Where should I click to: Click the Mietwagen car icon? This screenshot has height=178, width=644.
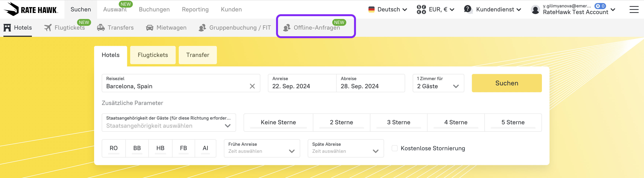(150, 28)
